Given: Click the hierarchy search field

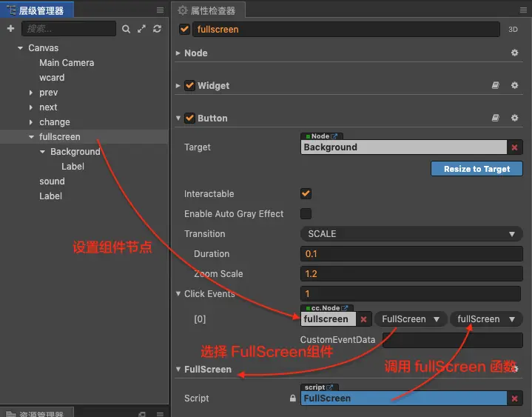Looking at the screenshot, I should pyautogui.click(x=69, y=29).
